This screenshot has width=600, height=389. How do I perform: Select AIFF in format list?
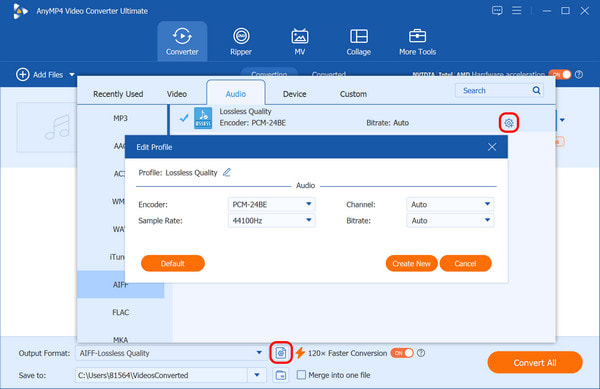click(x=121, y=284)
